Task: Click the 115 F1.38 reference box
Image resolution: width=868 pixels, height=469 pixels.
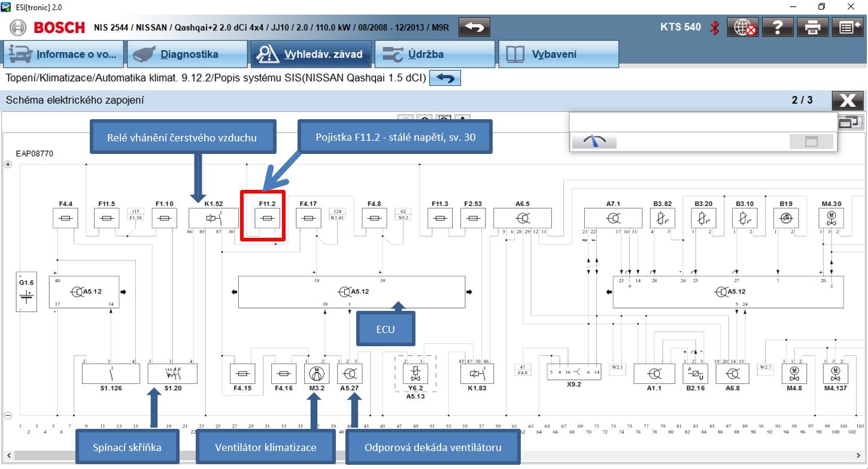Action: [135, 214]
